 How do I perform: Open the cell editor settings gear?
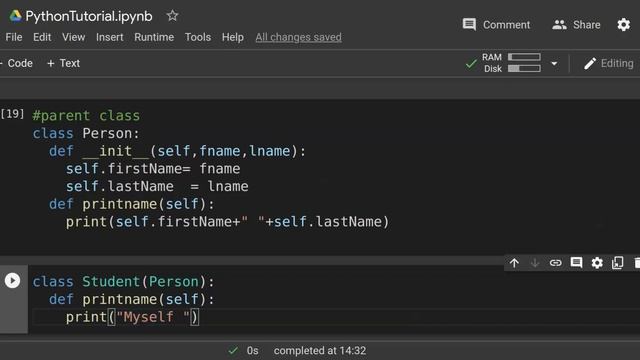[x=597, y=263]
